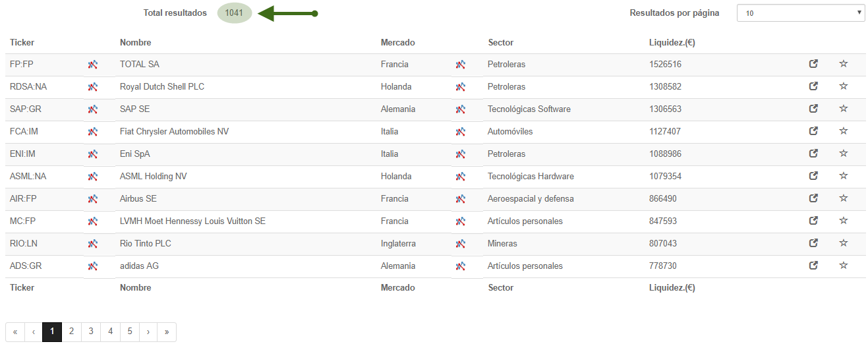
Task: Toggle favorite star for Rio Tinto PLC
Action: click(x=843, y=243)
